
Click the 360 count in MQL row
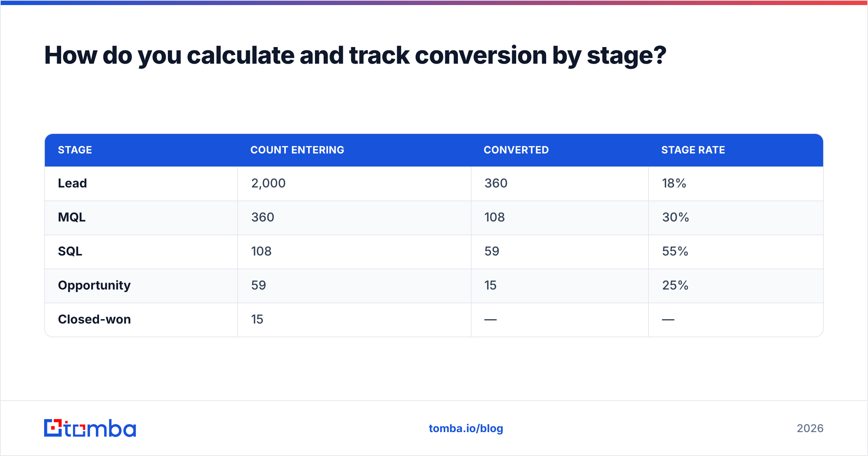pos(263,217)
